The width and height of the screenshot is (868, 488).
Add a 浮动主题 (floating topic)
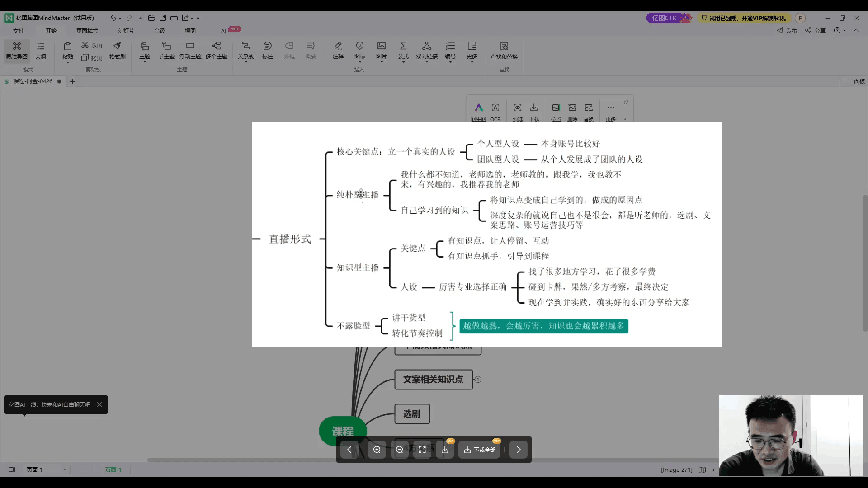coord(190,51)
